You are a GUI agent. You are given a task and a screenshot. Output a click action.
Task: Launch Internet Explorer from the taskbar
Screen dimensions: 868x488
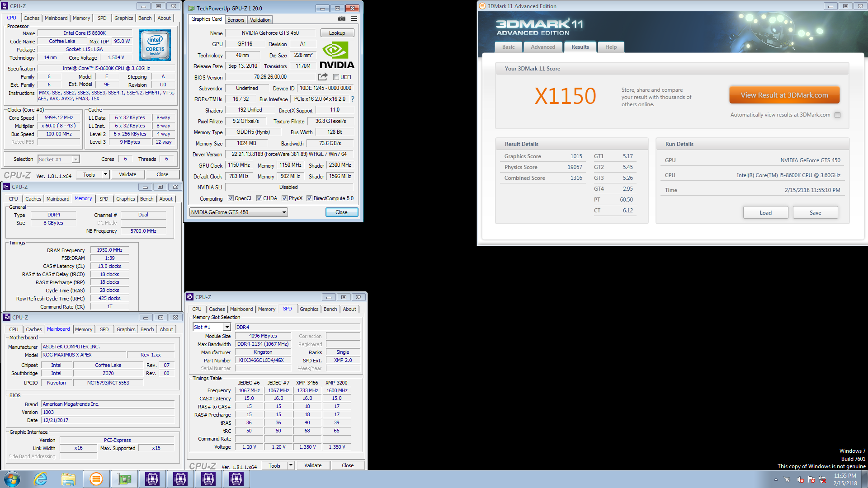click(x=41, y=479)
